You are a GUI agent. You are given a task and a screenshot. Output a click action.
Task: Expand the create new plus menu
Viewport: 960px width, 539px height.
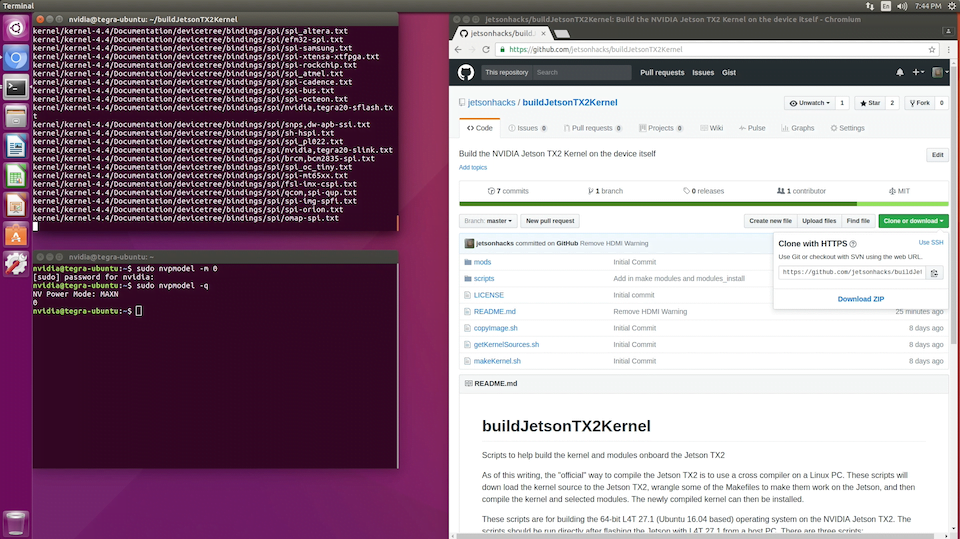tap(918, 72)
